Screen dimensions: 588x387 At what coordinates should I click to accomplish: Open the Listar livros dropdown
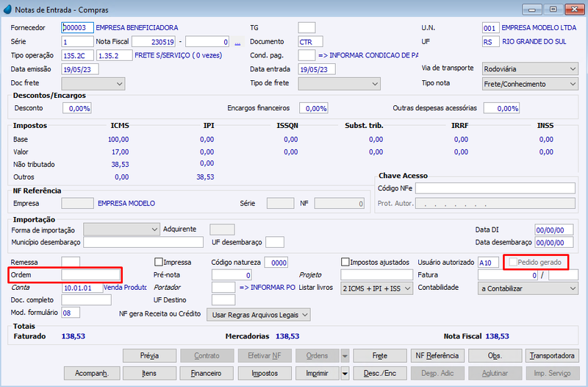(x=376, y=288)
